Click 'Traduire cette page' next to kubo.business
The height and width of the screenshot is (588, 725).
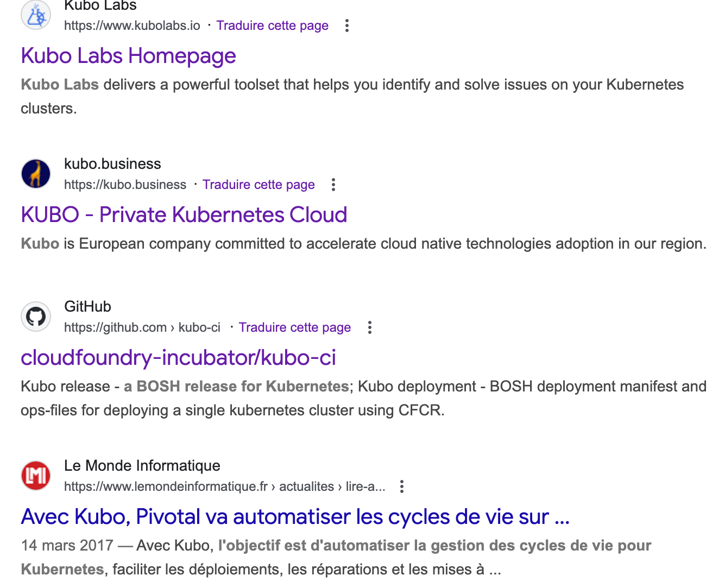pyautogui.click(x=259, y=185)
